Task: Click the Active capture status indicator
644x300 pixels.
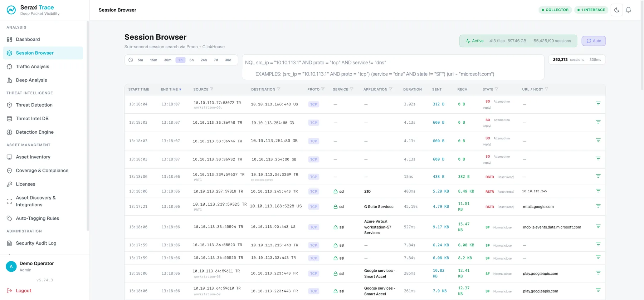Action: point(474,41)
